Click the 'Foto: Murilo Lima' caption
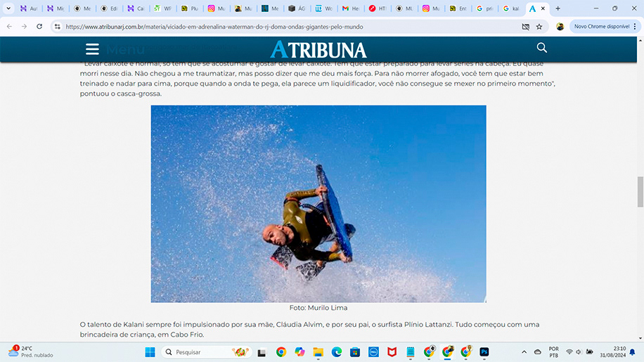The image size is (644, 362). coord(318,307)
